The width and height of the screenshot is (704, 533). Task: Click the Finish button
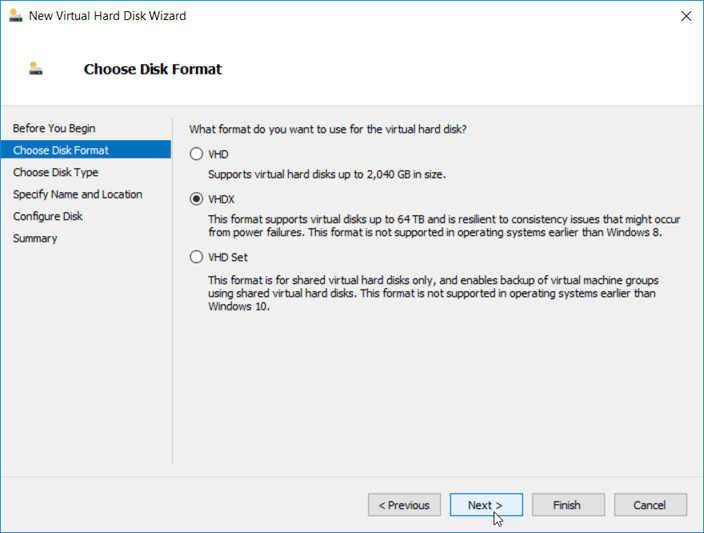568,505
